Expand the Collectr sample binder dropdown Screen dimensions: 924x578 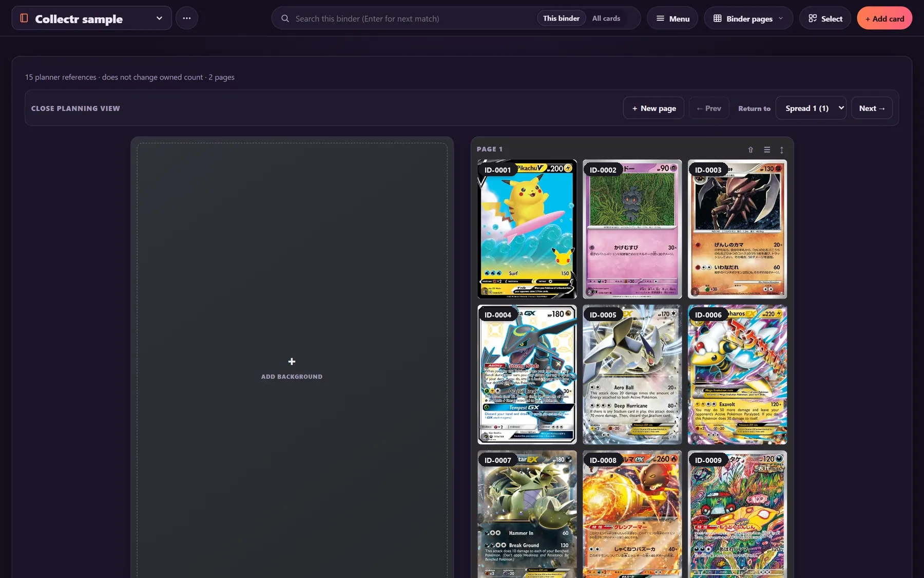tap(159, 18)
